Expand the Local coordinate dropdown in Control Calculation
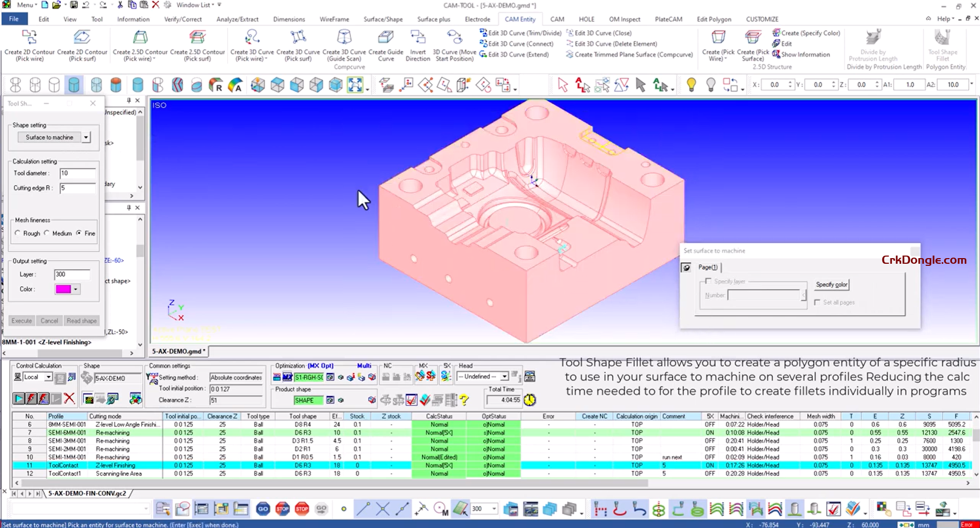This screenshot has width=980, height=528. click(x=49, y=377)
